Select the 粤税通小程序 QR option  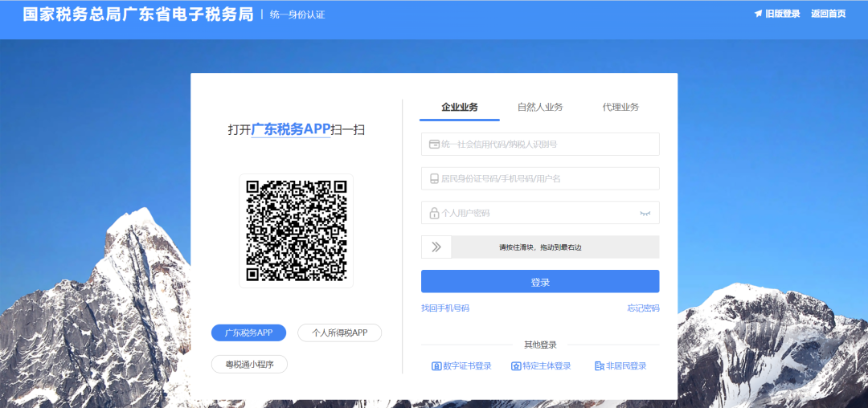tap(249, 365)
